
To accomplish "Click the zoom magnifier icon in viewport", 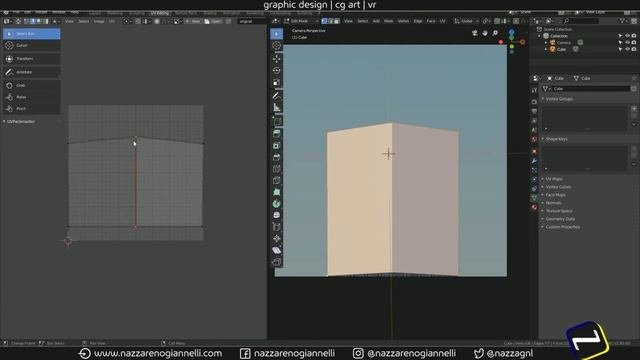I will tap(495, 33).
